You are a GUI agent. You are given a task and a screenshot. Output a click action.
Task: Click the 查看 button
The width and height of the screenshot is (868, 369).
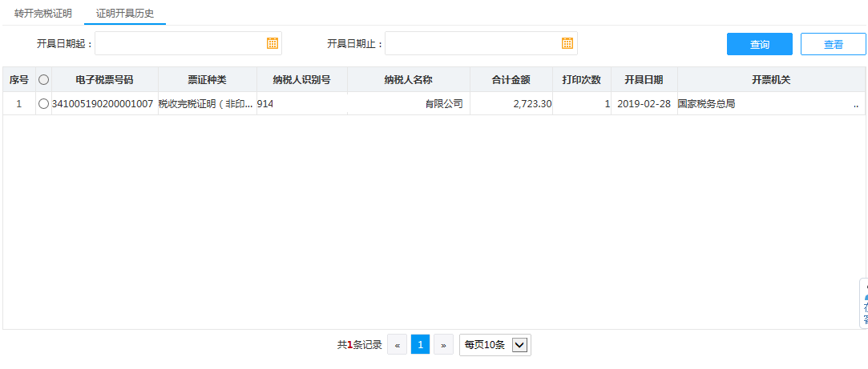[833, 45]
